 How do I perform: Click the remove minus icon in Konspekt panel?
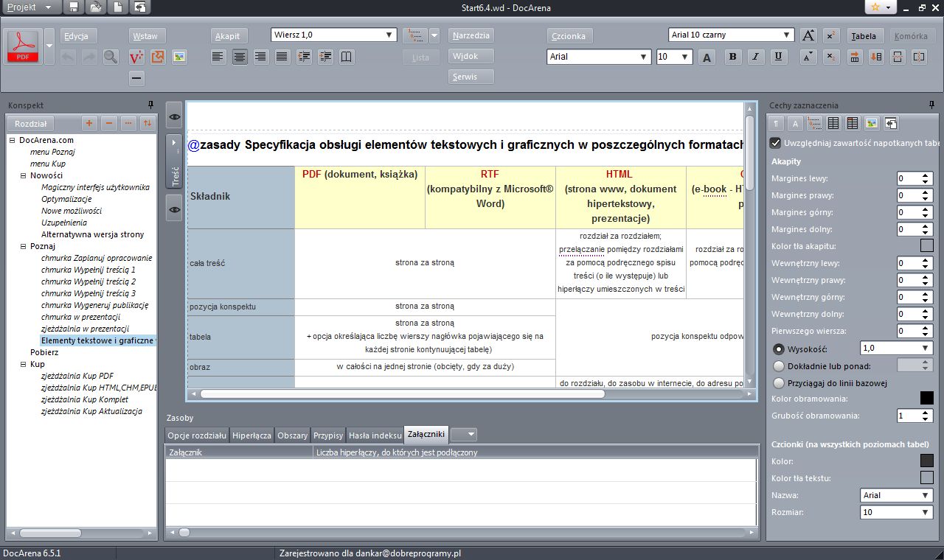point(108,124)
